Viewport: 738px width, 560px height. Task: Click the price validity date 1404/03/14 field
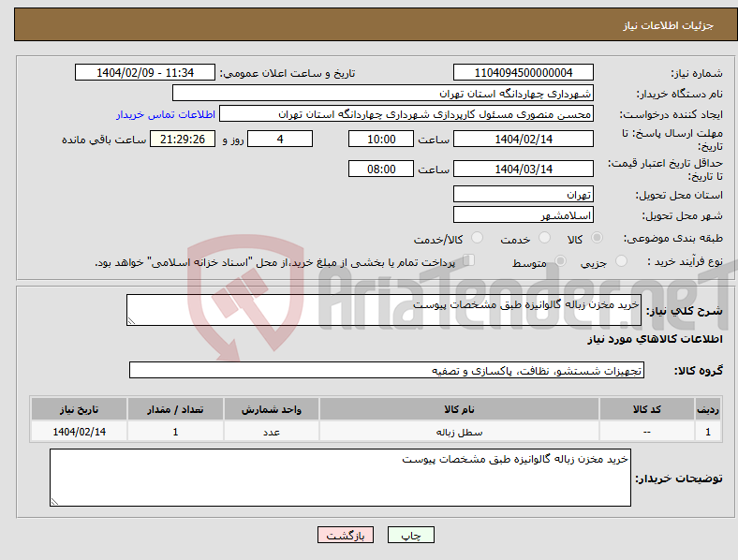coord(523,169)
